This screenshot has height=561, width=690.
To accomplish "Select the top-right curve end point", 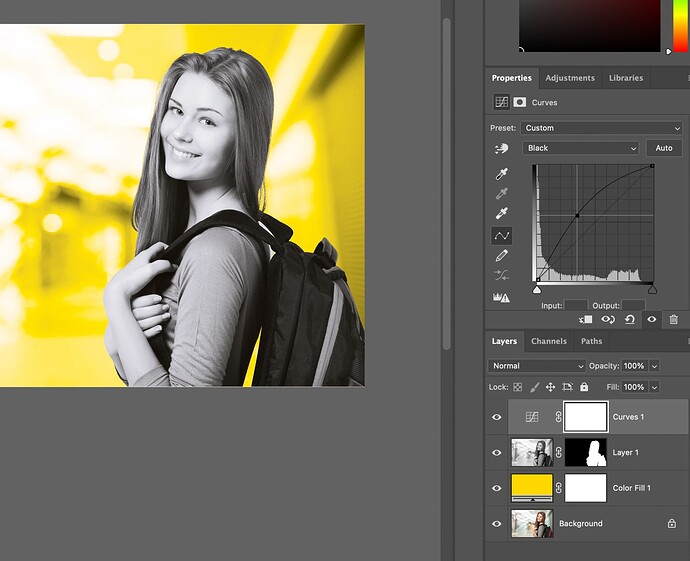I will 652,166.
